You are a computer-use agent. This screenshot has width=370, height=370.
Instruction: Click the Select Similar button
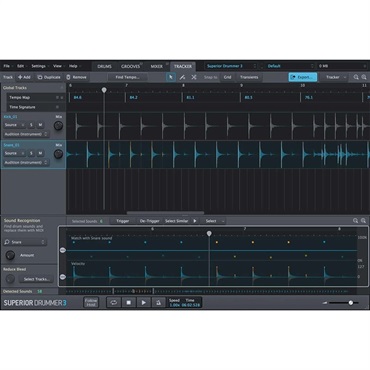177,221
